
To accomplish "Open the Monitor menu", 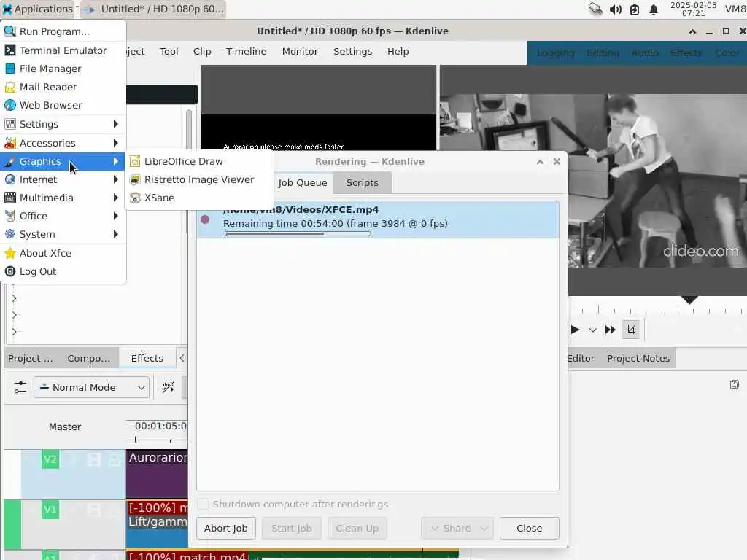I will (x=300, y=52).
